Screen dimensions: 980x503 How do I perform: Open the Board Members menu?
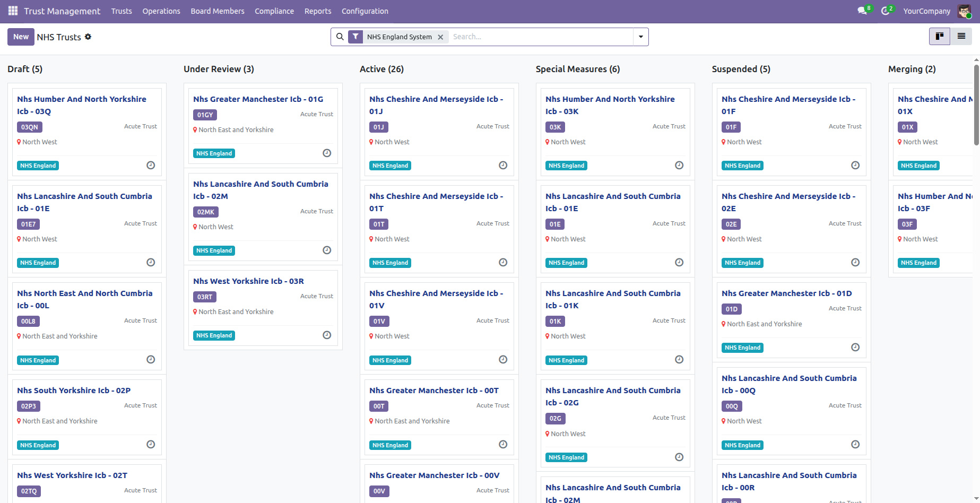coord(218,11)
